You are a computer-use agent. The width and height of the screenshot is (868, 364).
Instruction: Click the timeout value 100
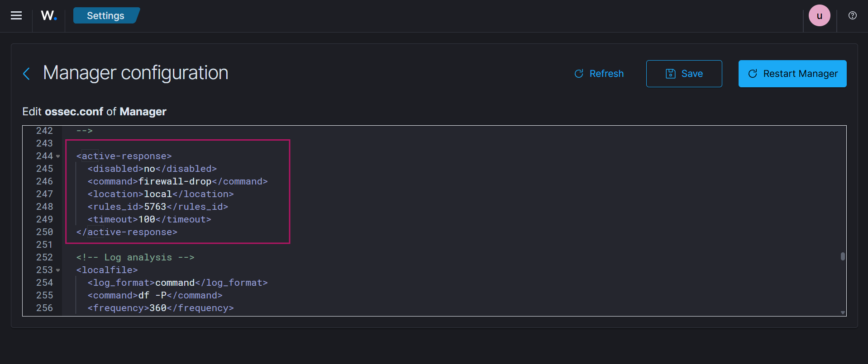[147, 219]
